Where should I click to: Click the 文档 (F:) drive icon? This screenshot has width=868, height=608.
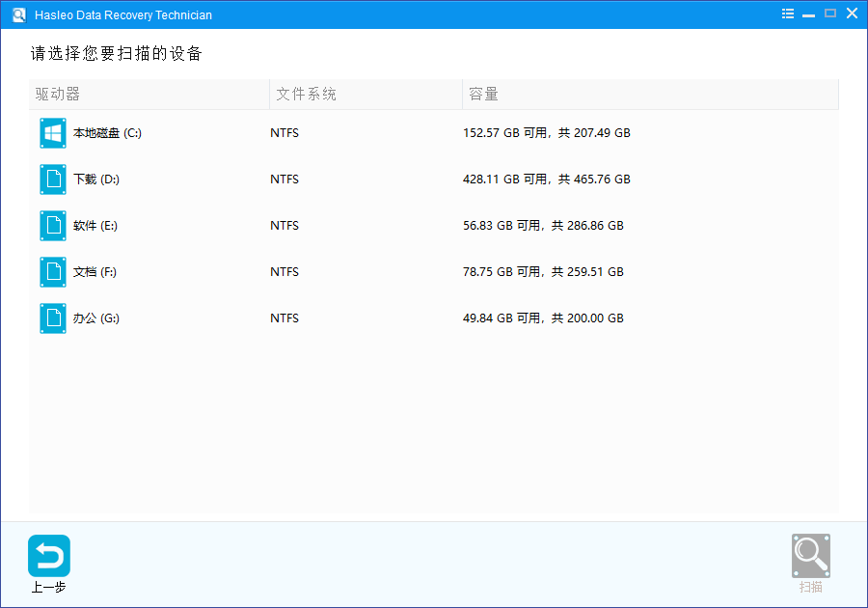point(52,271)
